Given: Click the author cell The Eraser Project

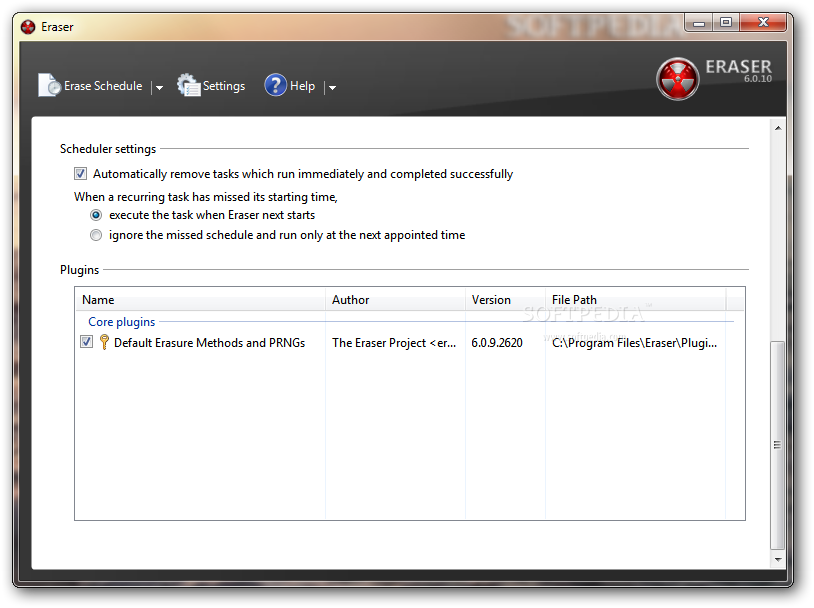Looking at the screenshot, I should (x=394, y=343).
